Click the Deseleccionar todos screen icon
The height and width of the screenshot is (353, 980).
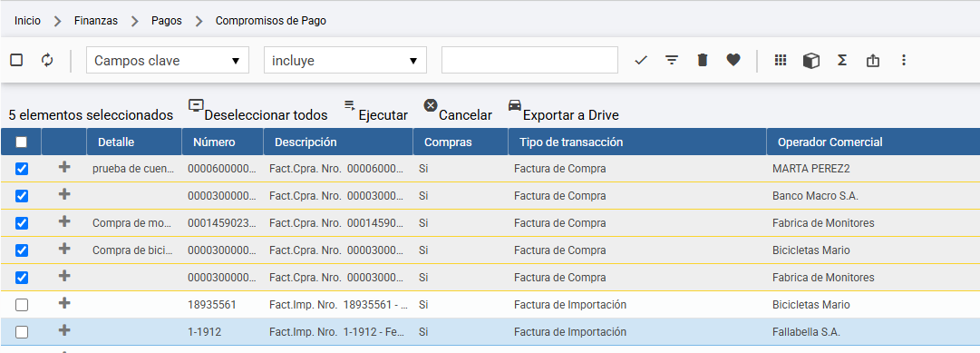196,105
